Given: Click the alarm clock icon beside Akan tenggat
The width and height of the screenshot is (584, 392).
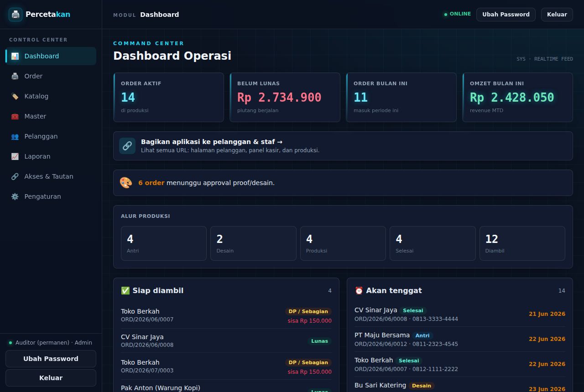Looking at the screenshot, I should coord(359,291).
